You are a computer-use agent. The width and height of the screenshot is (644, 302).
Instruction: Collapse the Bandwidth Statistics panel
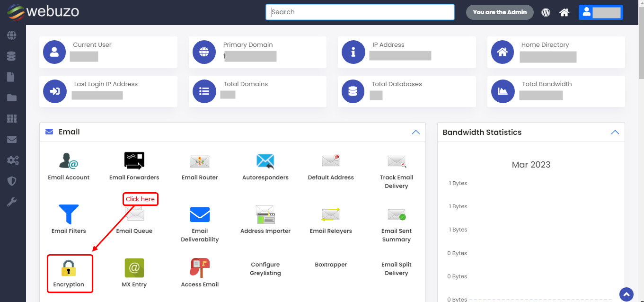pyautogui.click(x=615, y=132)
